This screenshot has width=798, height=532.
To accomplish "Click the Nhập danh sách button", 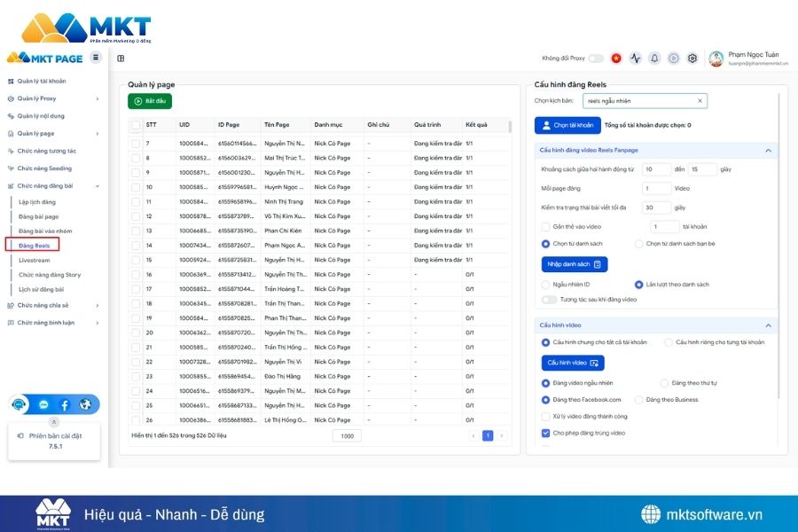I will tap(574, 264).
